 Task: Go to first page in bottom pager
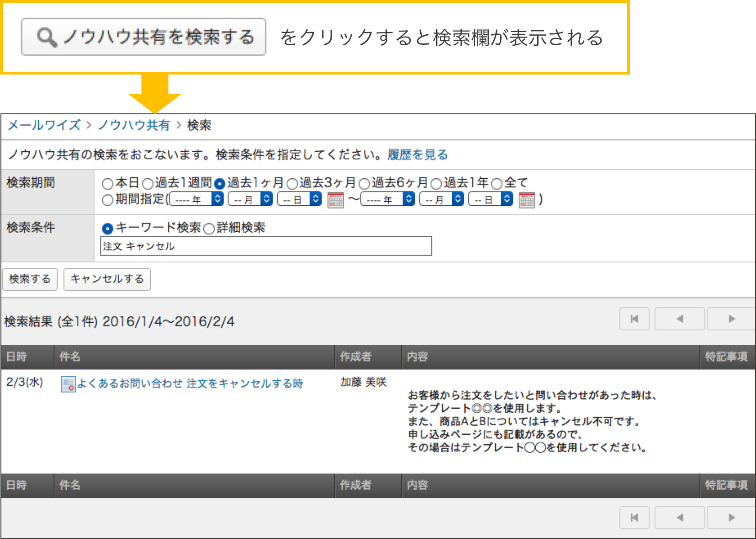click(634, 518)
